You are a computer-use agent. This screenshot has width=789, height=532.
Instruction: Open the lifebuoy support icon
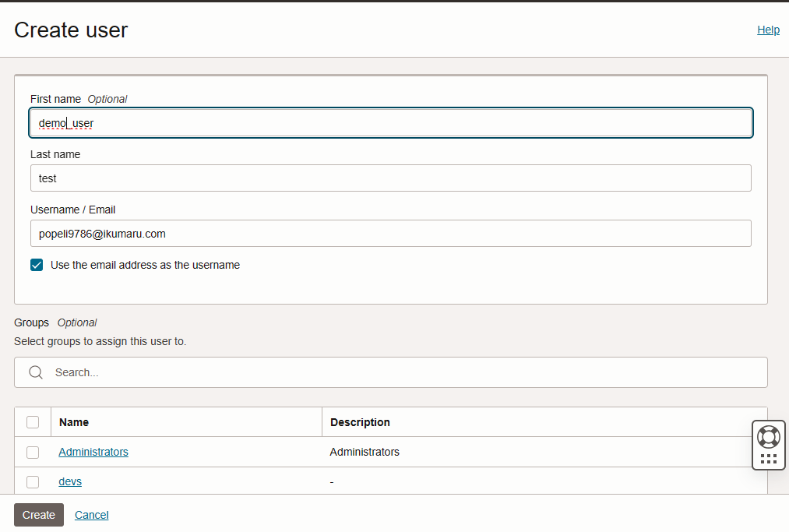click(x=768, y=436)
